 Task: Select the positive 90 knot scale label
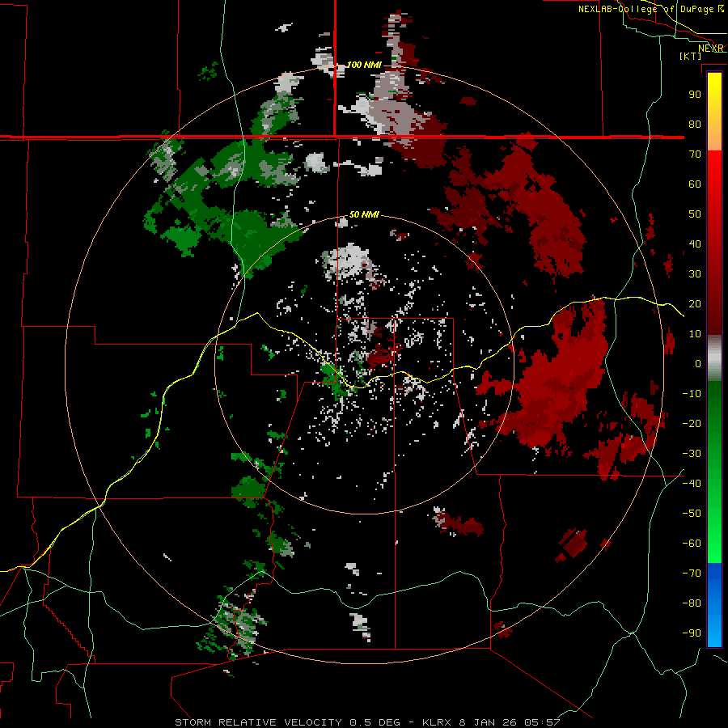[x=695, y=95]
